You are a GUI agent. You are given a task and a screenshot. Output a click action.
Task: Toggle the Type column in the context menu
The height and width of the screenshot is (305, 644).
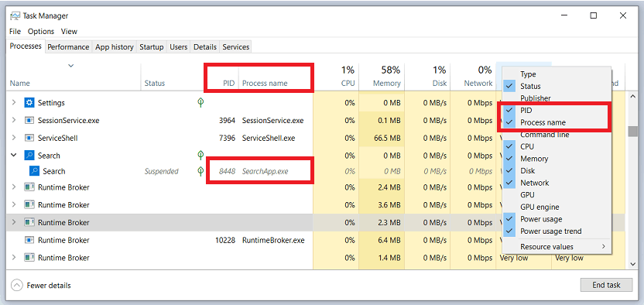557,74
